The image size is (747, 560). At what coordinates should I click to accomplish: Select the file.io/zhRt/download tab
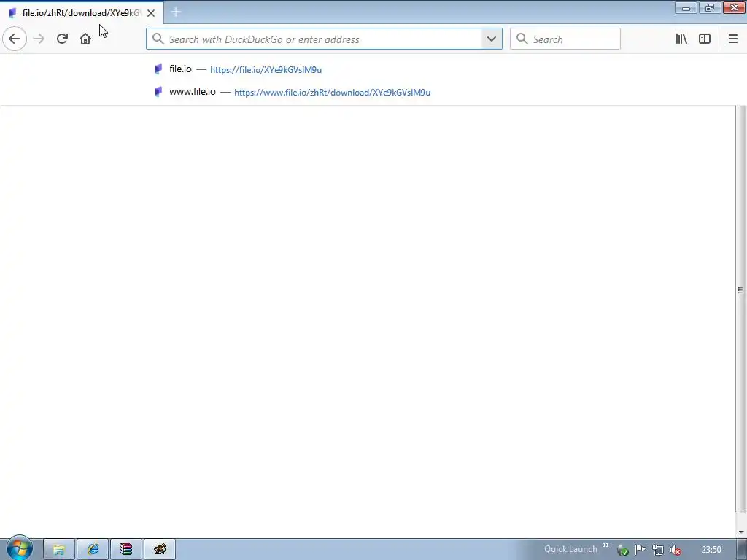click(82, 13)
